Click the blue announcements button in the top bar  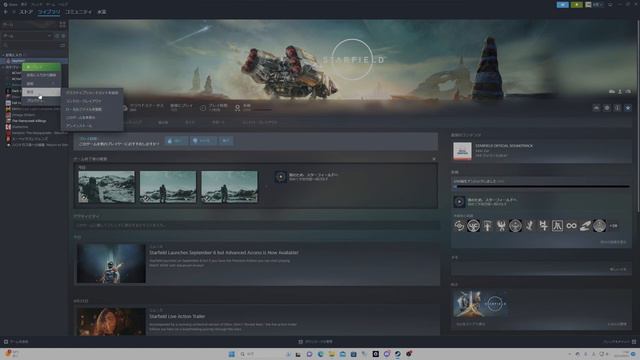pos(562,4)
